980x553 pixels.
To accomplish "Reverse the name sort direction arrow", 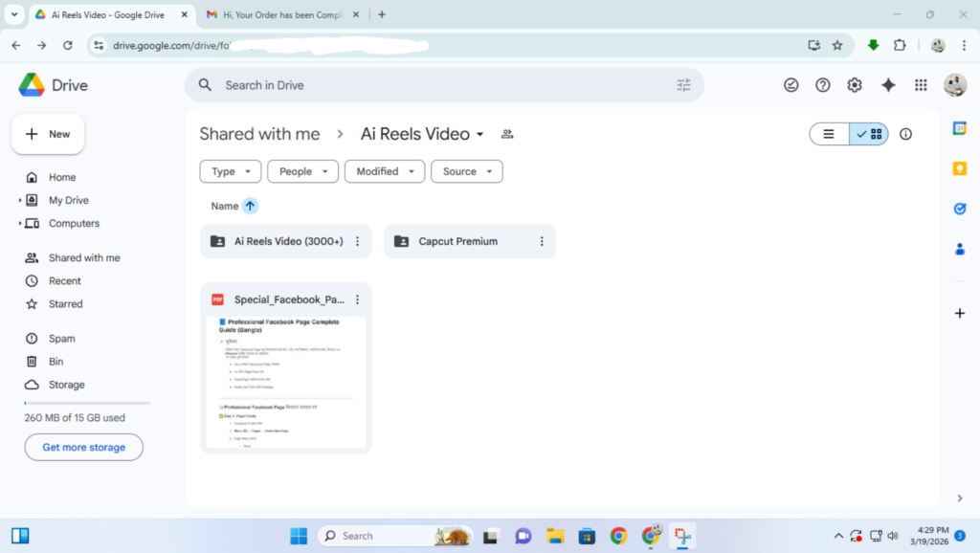I will [250, 206].
